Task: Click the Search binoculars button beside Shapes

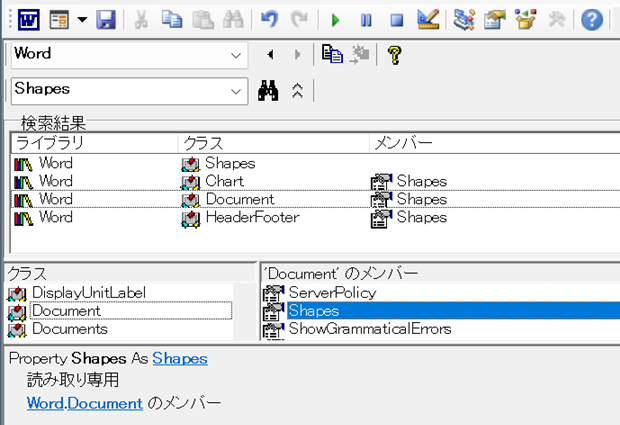Action: pyautogui.click(x=268, y=91)
